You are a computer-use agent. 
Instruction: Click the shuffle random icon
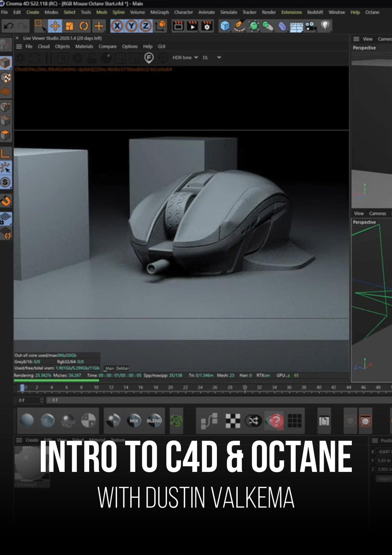click(x=253, y=421)
